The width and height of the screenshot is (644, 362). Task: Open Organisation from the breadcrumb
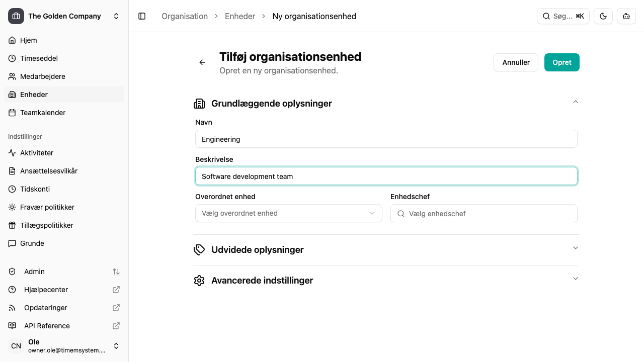tap(185, 16)
